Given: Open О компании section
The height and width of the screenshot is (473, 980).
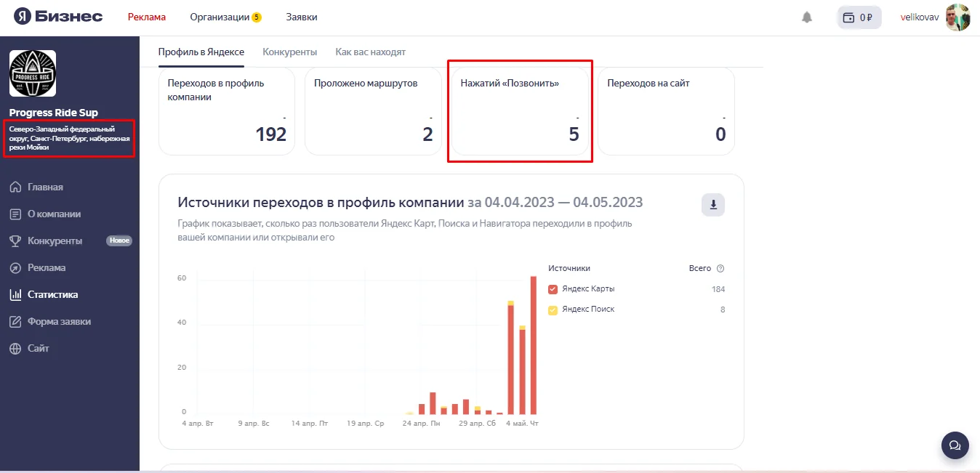Looking at the screenshot, I should [x=55, y=214].
